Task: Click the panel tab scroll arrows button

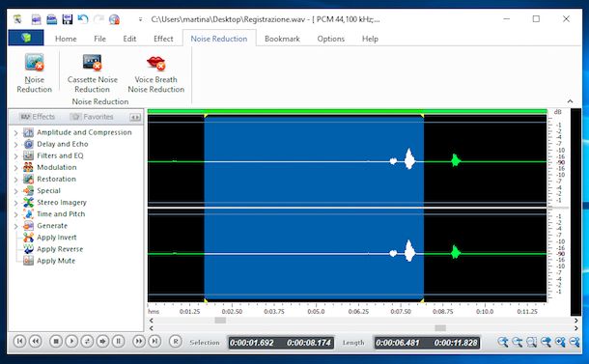Action: pyautogui.click(x=135, y=117)
